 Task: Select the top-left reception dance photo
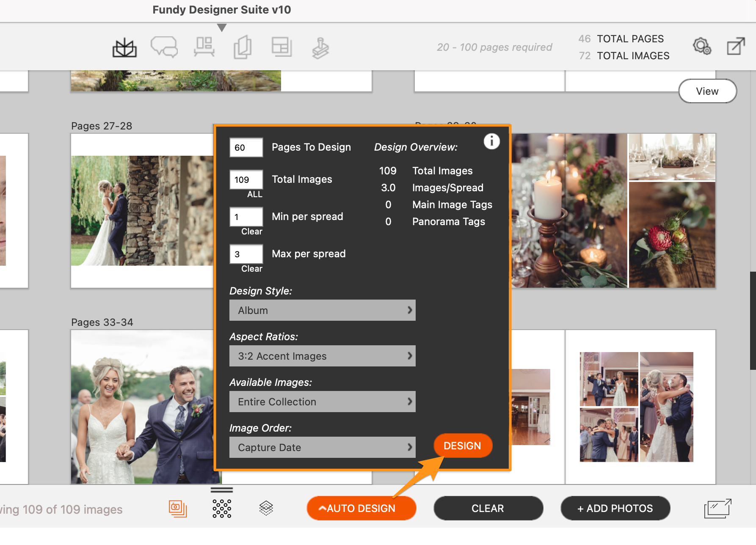click(x=609, y=379)
